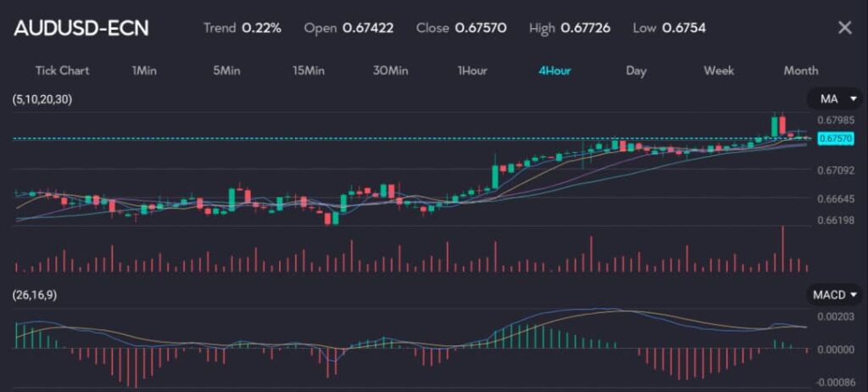868x392 pixels.
Task: Close the AUDUSD-ECN chart panel
Action: pos(844,28)
